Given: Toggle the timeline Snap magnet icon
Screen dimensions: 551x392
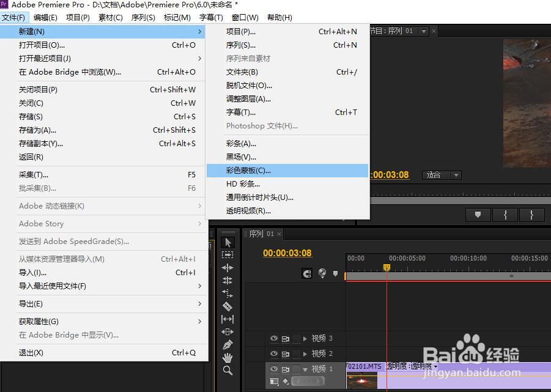Looking at the screenshot, I should point(307,273).
